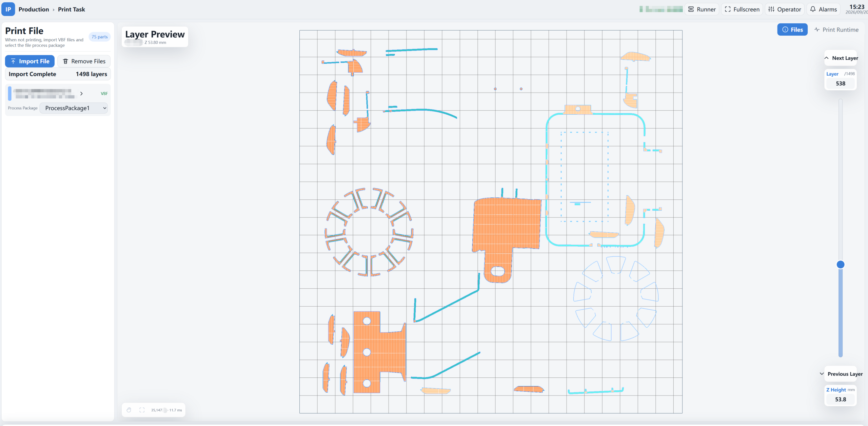Click the info icon on Files tab
Image resolution: width=868 pixels, height=426 pixels.
(x=785, y=30)
